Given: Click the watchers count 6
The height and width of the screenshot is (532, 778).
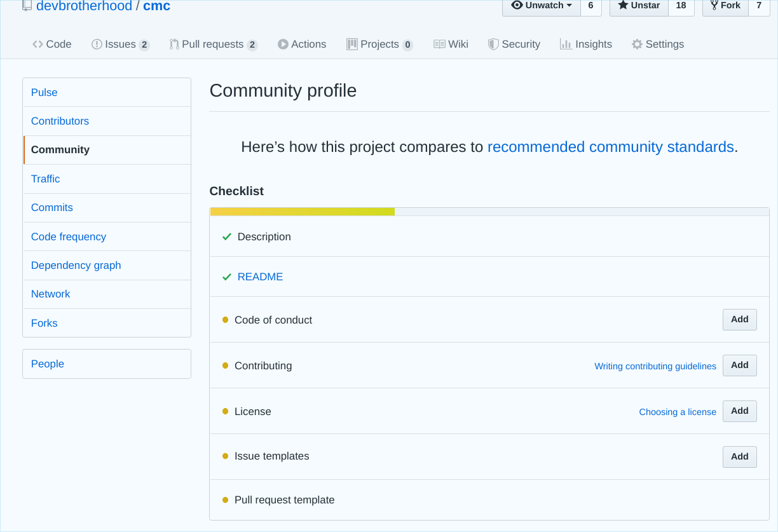Looking at the screenshot, I should (591, 6).
